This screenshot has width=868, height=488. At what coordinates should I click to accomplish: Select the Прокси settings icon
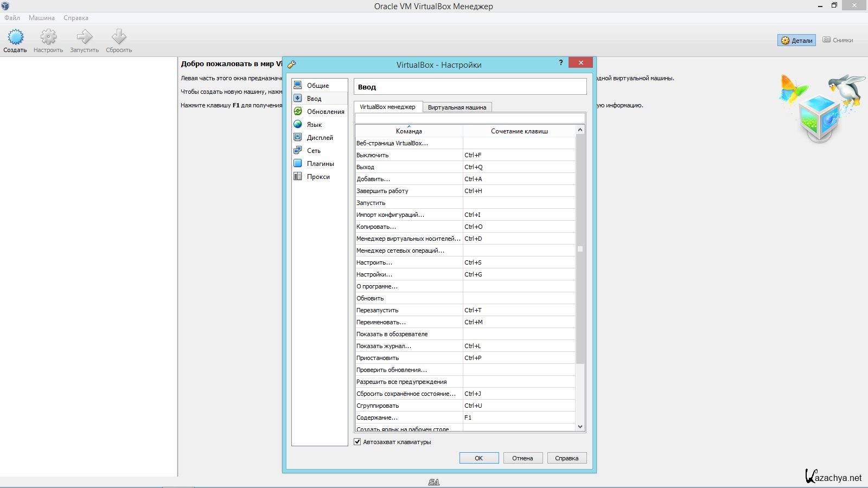[298, 176]
